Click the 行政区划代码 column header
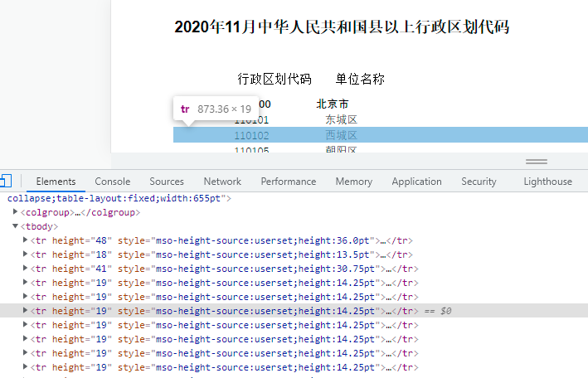 (275, 79)
